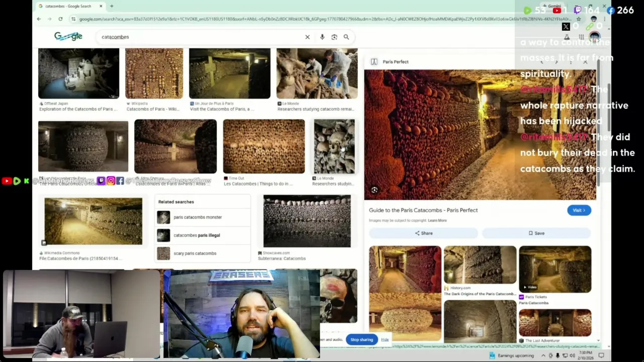Open the Windows notification center icon
This screenshot has height=362, width=644.
[601, 355]
